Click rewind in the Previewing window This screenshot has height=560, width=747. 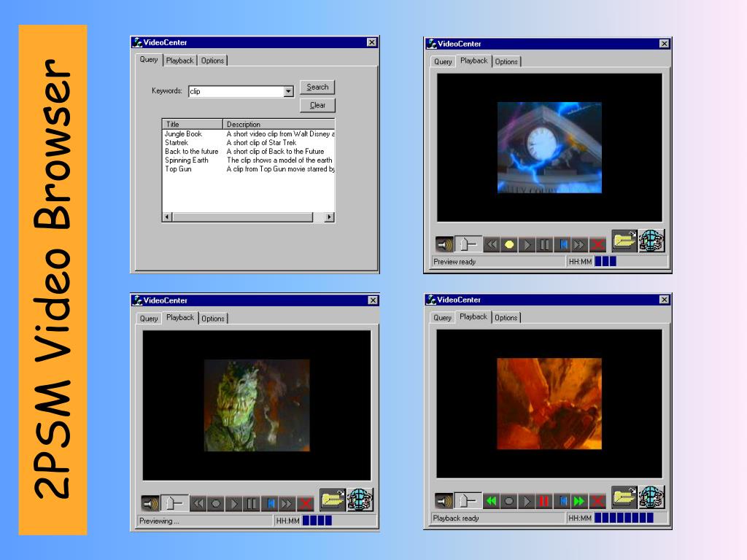tap(198, 503)
